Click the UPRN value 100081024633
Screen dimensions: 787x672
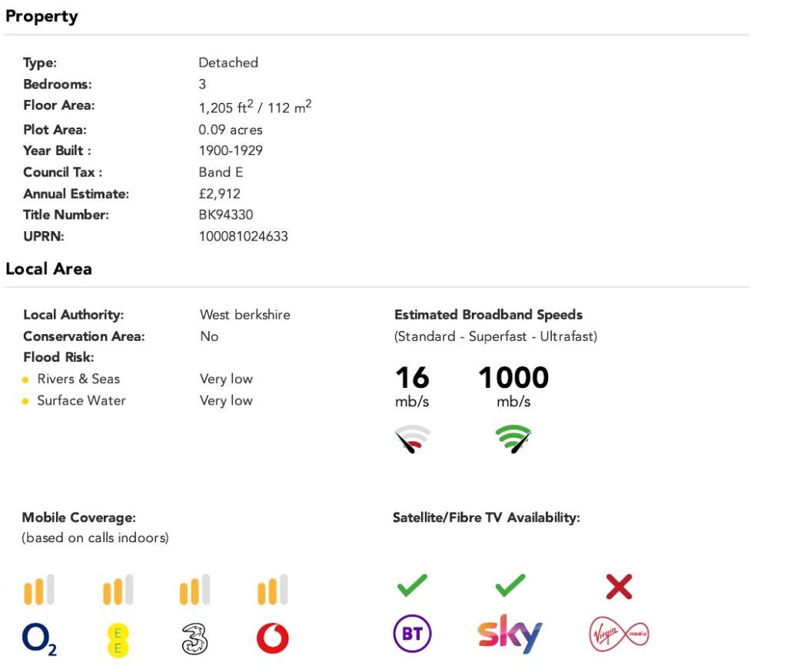coord(243,237)
